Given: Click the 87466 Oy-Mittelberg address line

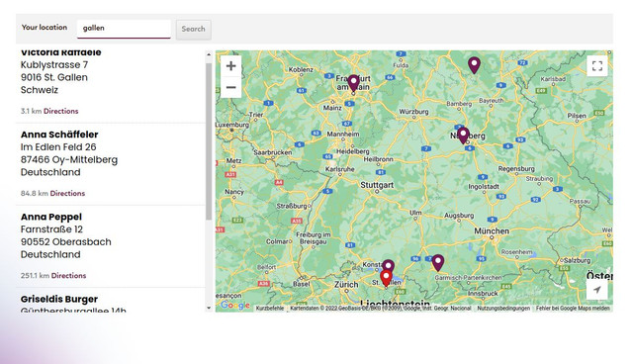Looking at the screenshot, I should pos(69,160).
